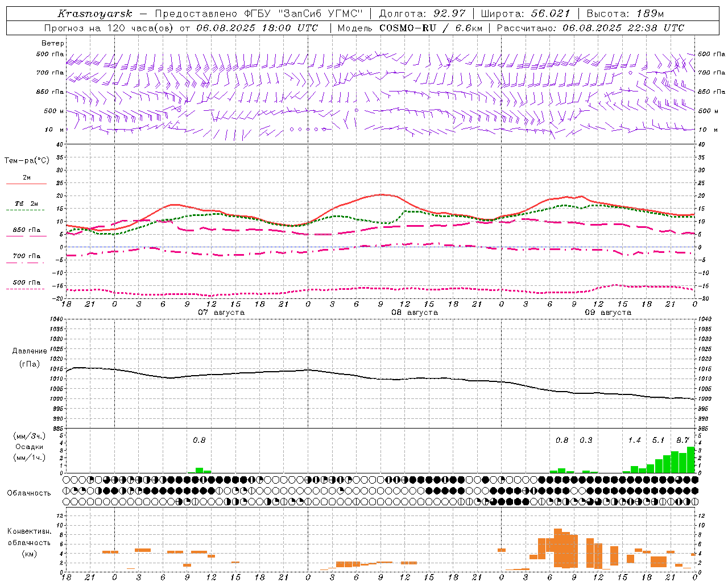Click the '07 августа' date label
Screen dimensions: 728x582
(x=221, y=313)
